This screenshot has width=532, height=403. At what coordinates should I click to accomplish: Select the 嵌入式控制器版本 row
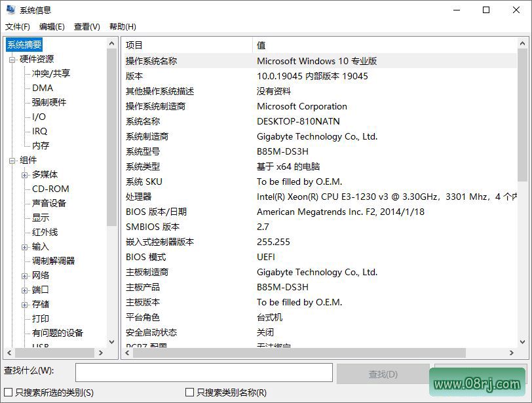[320, 242]
